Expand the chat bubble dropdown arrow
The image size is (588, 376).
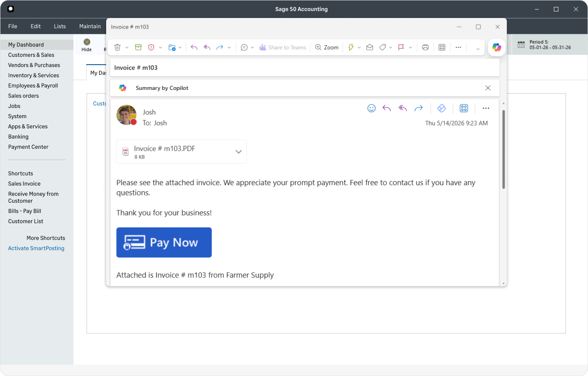pyautogui.click(x=252, y=47)
